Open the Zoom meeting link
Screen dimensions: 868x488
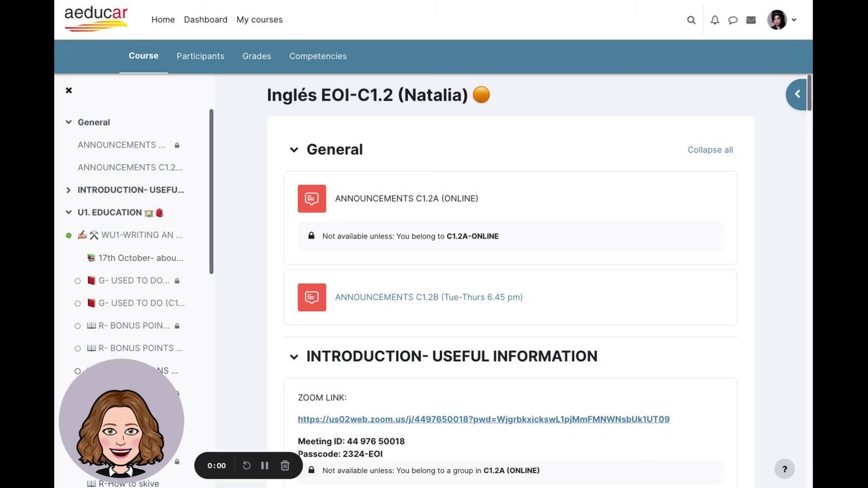pos(484,419)
